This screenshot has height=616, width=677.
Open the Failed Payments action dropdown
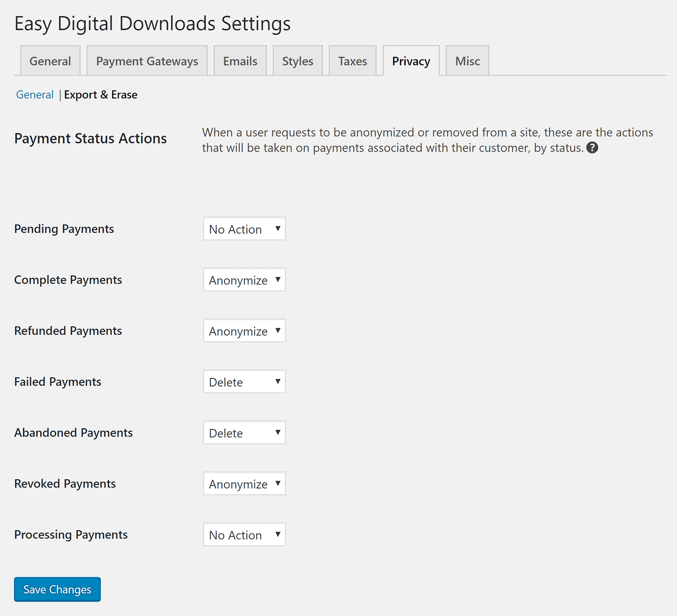244,381
